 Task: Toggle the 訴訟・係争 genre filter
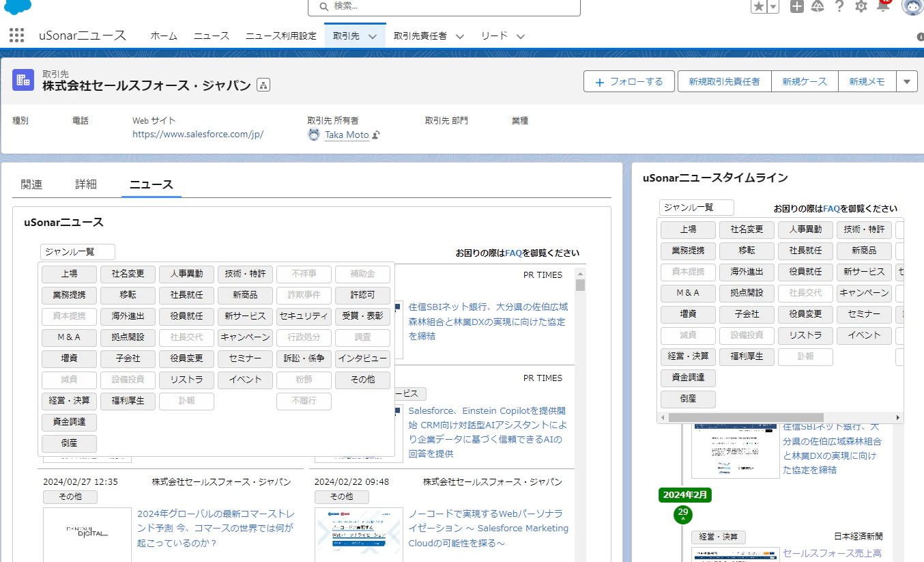tap(304, 359)
